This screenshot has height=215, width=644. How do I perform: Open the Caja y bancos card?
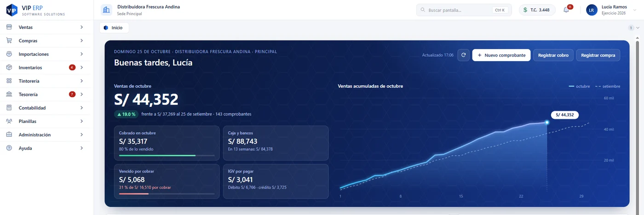tap(276, 143)
